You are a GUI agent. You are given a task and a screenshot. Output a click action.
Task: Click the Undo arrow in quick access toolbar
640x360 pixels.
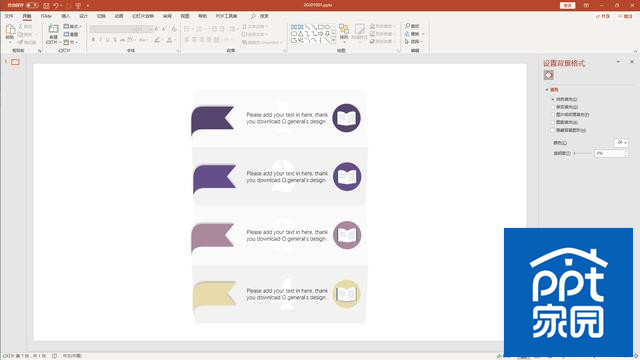pos(56,5)
